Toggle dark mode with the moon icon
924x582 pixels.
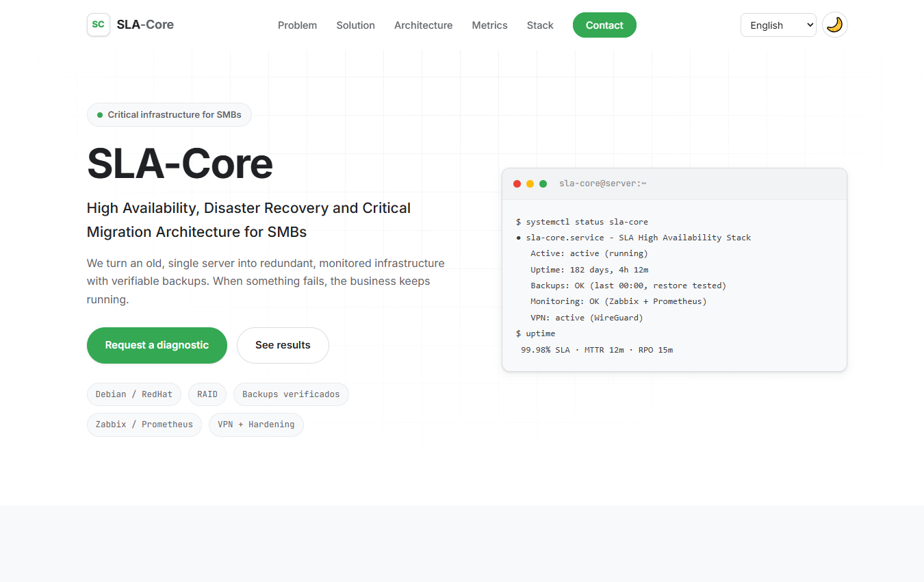(834, 25)
